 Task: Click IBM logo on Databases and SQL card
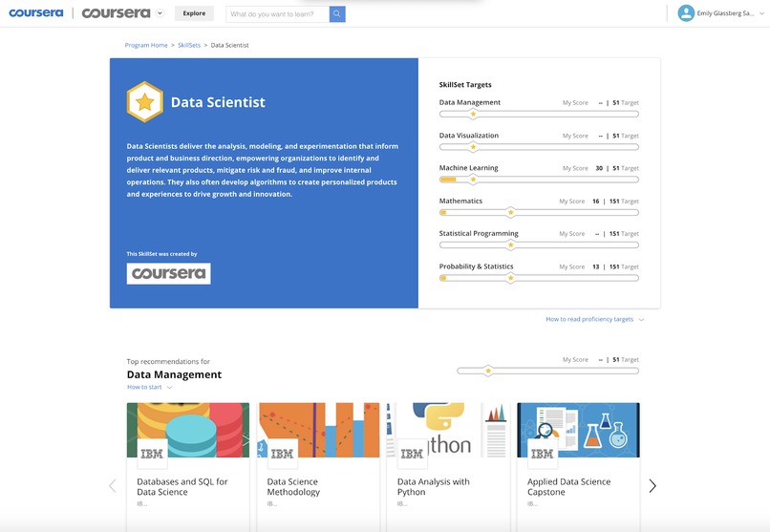coord(152,454)
